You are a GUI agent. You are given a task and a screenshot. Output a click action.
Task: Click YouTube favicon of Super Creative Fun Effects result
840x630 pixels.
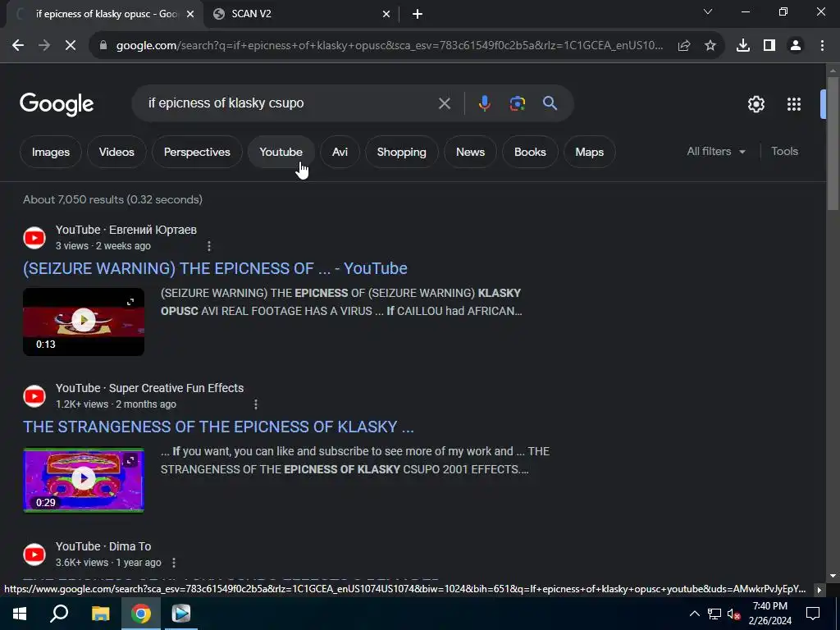click(x=34, y=396)
